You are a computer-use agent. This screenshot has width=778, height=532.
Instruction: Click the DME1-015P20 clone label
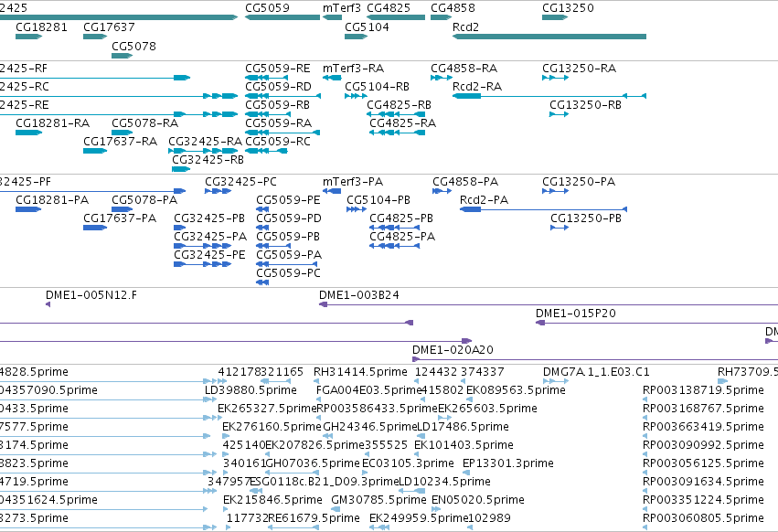tap(576, 314)
